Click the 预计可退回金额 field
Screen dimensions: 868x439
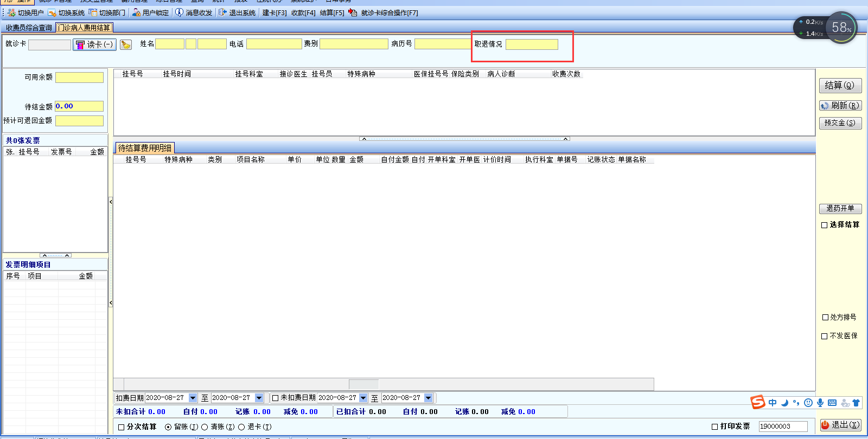coord(79,121)
